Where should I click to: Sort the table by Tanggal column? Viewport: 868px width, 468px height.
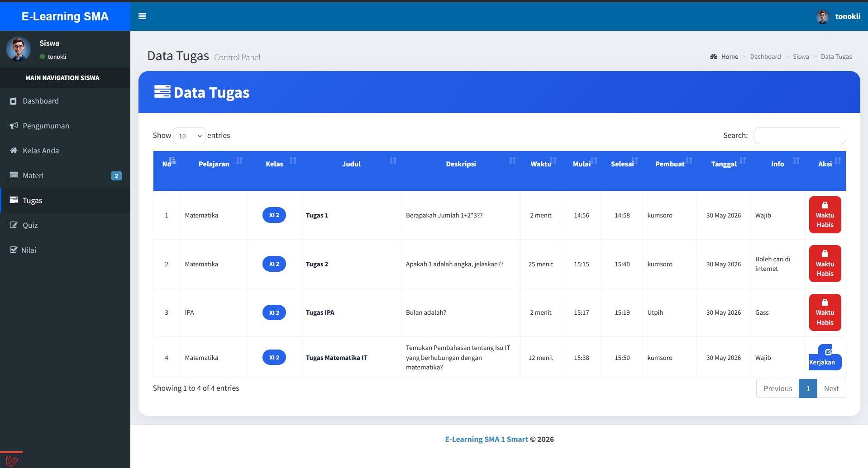(x=724, y=171)
